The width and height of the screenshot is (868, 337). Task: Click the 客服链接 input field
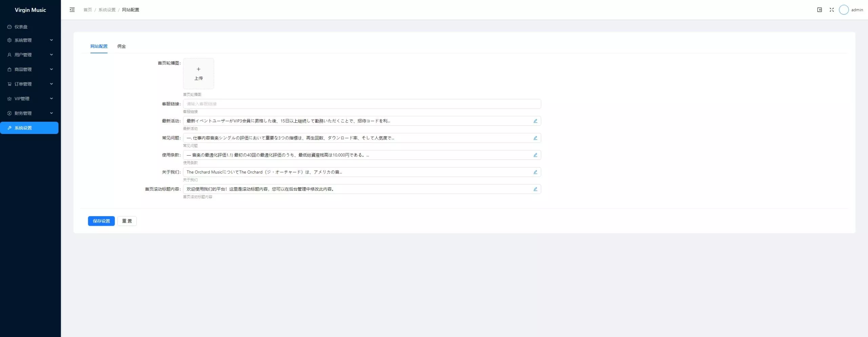(x=361, y=104)
